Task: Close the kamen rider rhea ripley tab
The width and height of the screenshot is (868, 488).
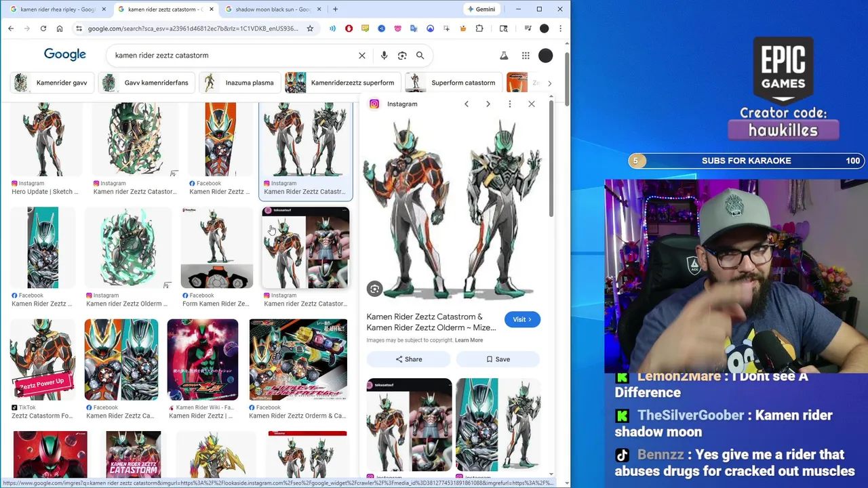Action: (x=102, y=9)
